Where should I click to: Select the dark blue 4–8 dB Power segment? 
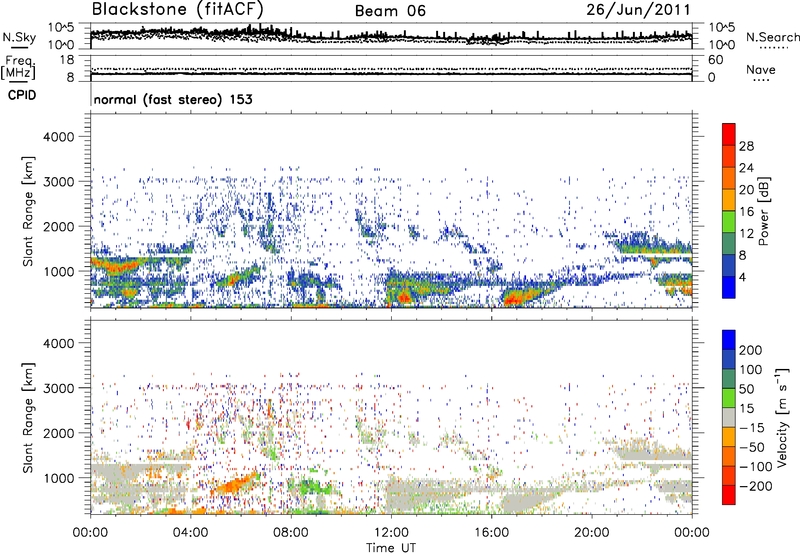729,265
